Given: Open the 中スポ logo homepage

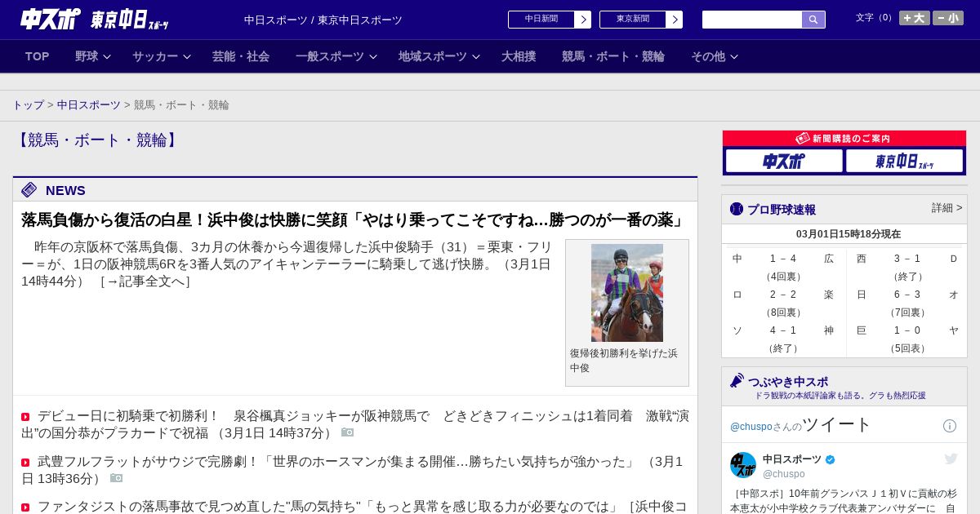Looking at the screenshot, I should coord(50,19).
